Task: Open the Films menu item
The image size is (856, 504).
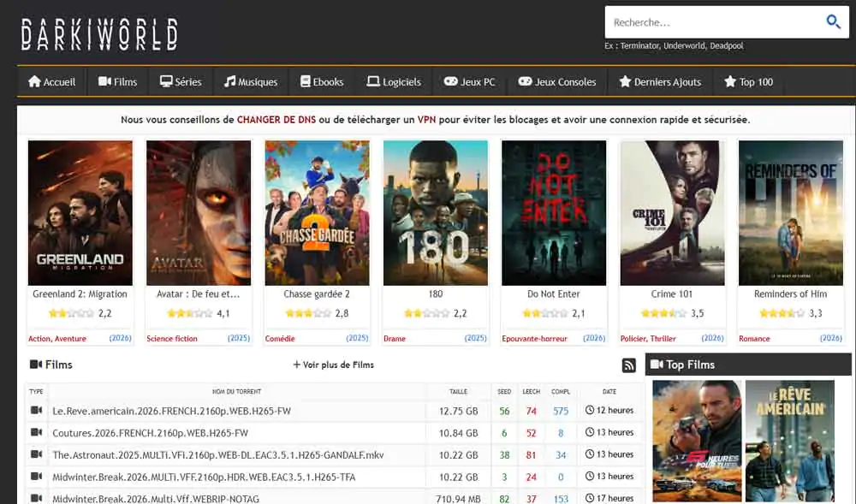Action: (118, 82)
